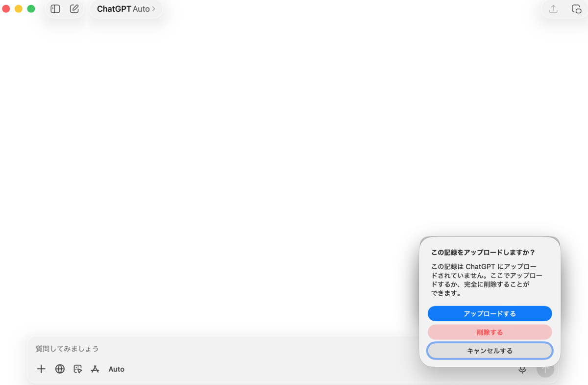Open the Auto mode selector in composer

tap(117, 369)
